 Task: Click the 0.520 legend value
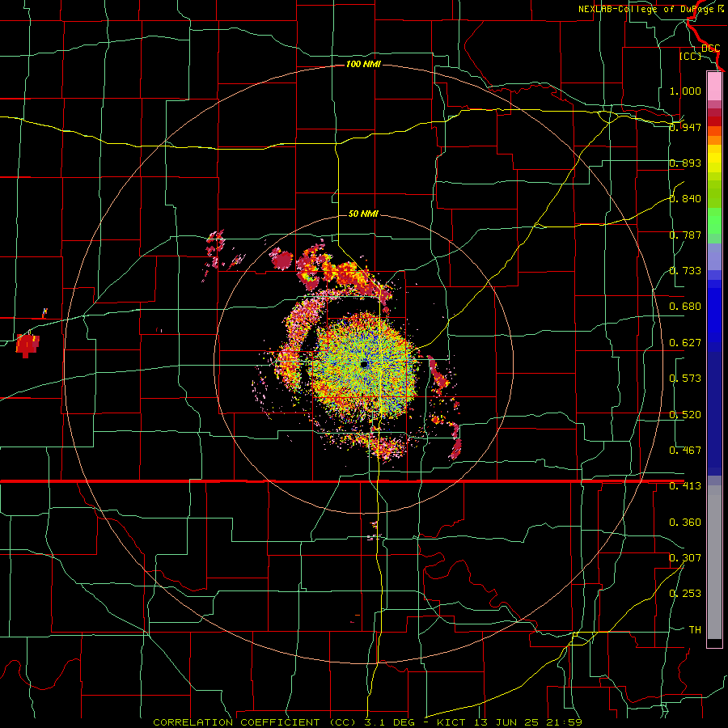point(685,415)
